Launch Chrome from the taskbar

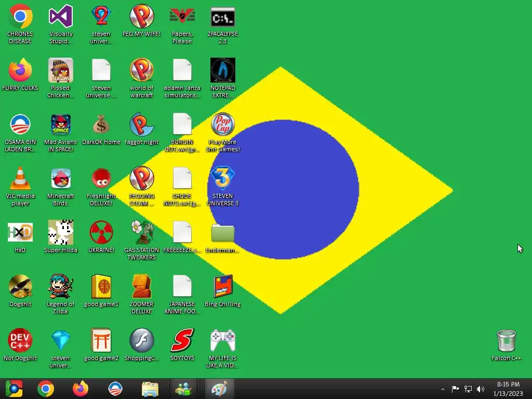point(46,389)
